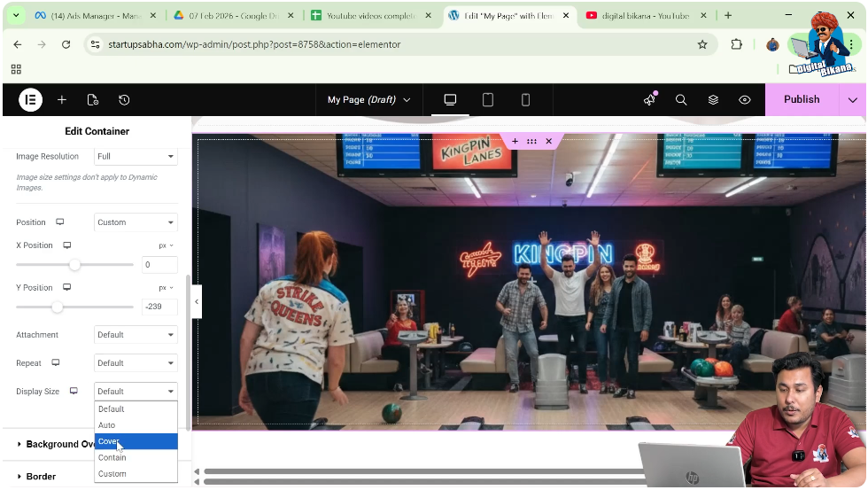Choose Cover in Display Size list
Screen dimensions: 868x490
pos(136,441)
